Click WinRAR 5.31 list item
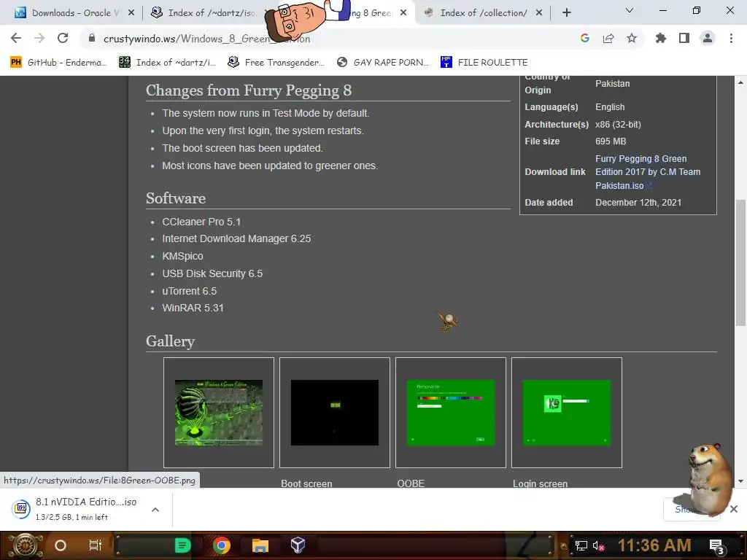Viewport: 747px width, 560px height. [193, 308]
